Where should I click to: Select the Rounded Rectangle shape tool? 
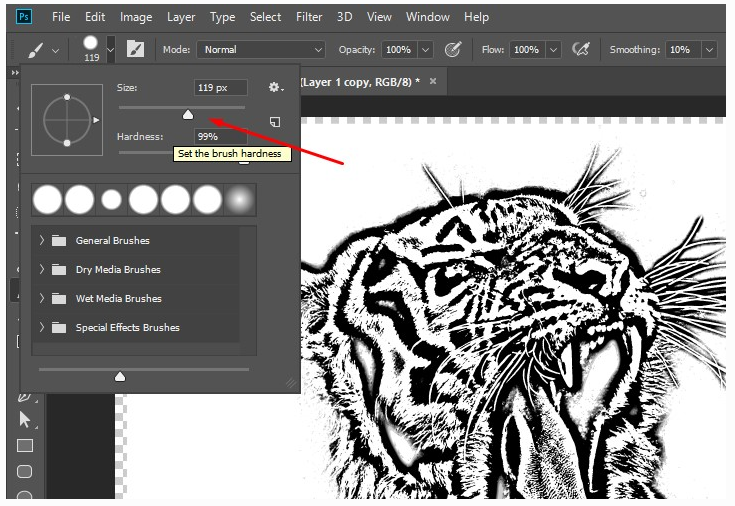(24, 471)
